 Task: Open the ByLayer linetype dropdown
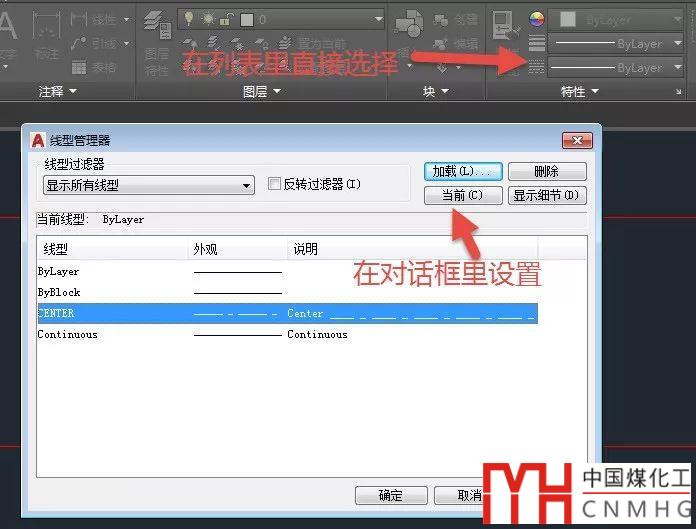click(x=677, y=67)
